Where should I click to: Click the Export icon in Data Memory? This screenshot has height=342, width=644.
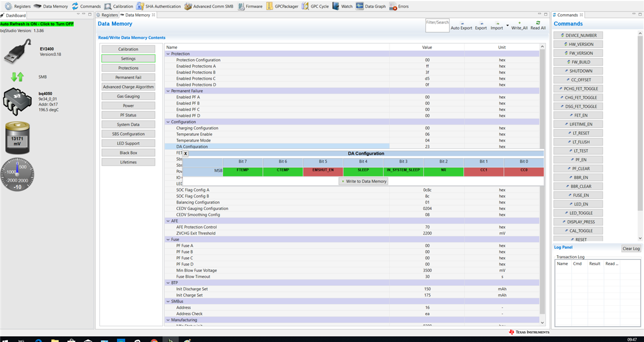tap(481, 26)
